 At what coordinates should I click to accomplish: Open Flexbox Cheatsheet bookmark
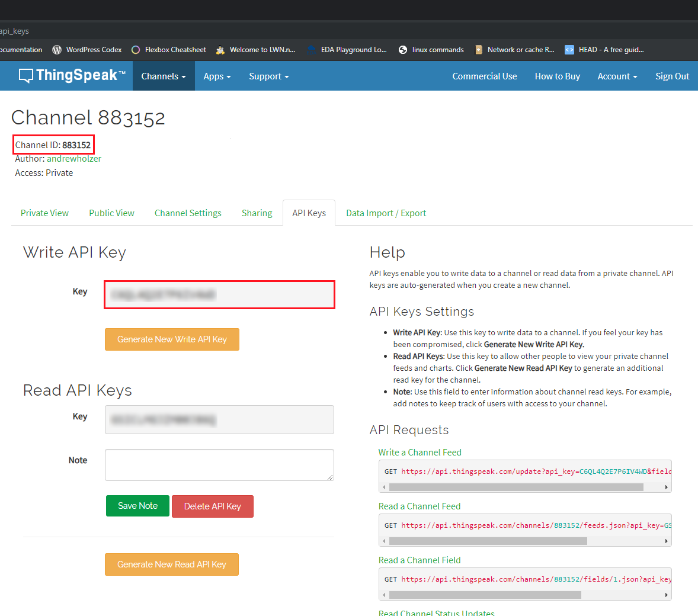[169, 50]
